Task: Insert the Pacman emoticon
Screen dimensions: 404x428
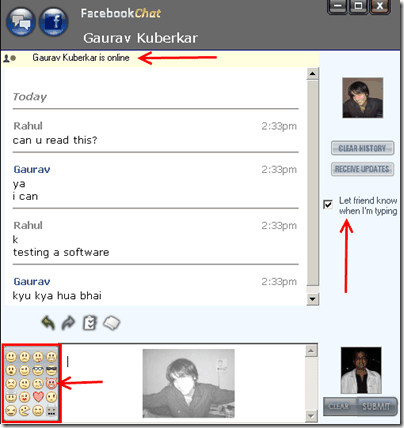Action: click(x=24, y=410)
